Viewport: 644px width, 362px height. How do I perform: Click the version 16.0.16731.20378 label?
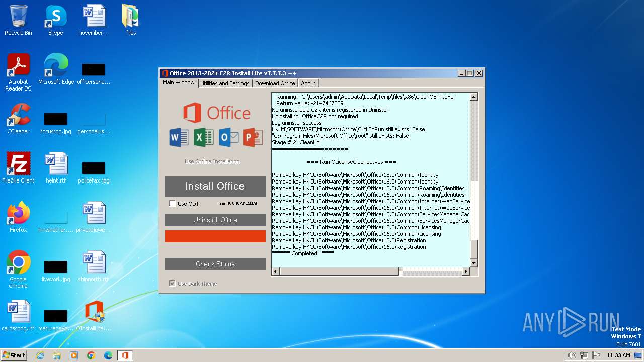pos(238,204)
